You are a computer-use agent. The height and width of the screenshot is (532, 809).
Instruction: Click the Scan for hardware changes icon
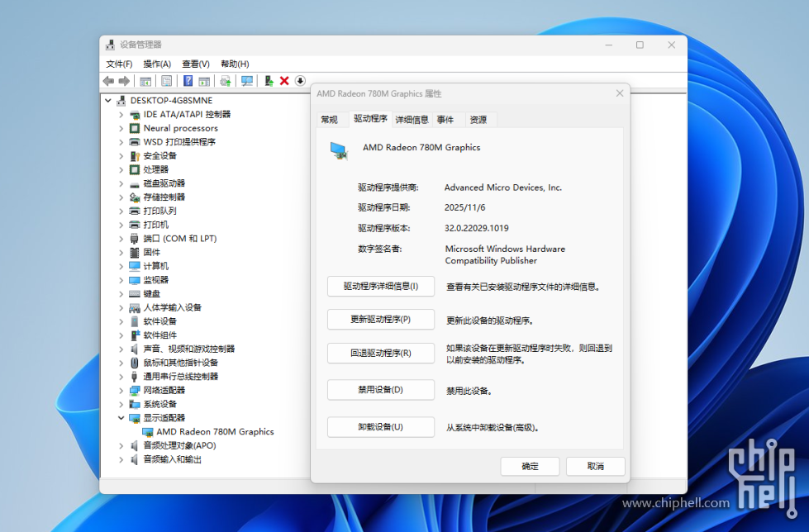click(246, 80)
